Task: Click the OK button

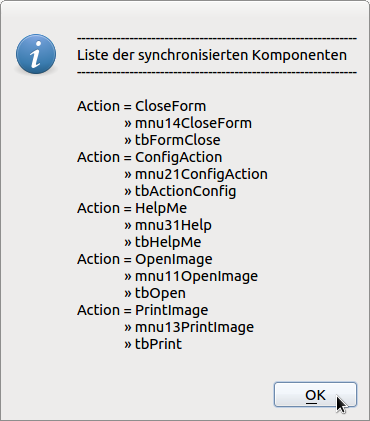Action: (x=315, y=395)
